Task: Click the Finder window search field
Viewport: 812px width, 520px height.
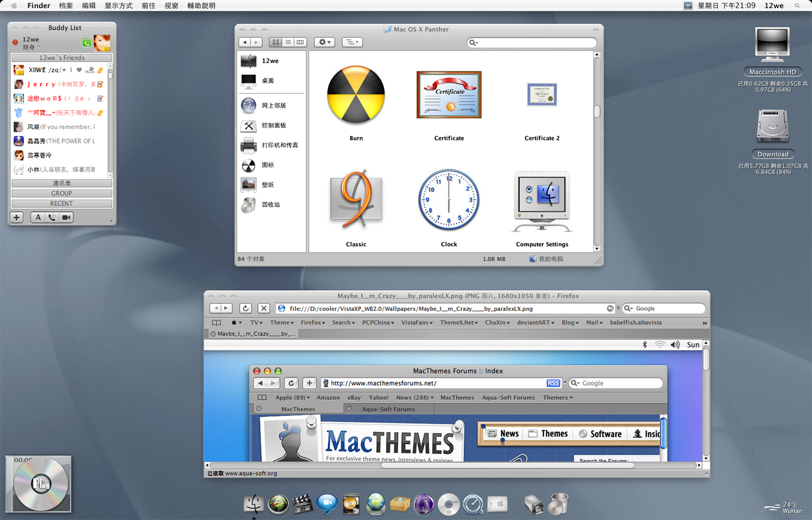Action: click(x=531, y=43)
